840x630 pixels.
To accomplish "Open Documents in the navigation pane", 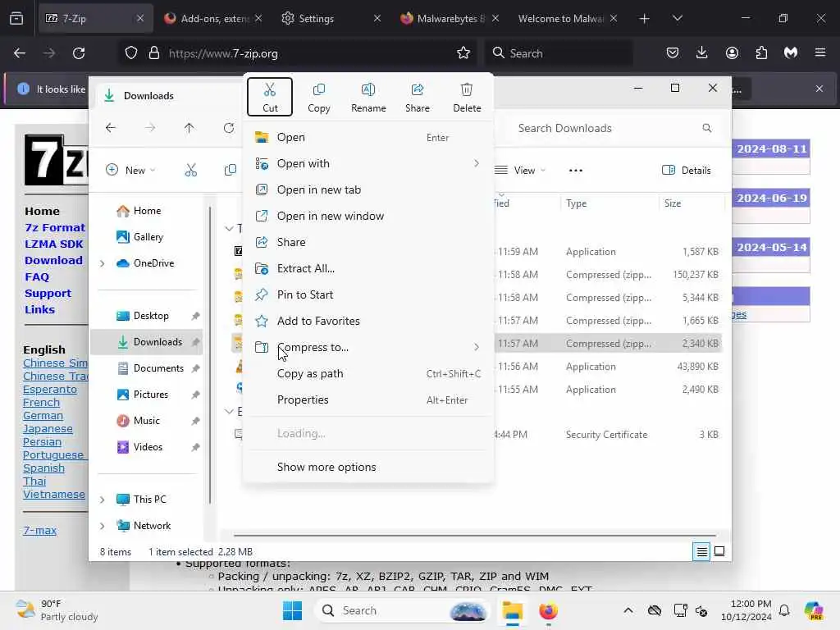I will 158,368.
